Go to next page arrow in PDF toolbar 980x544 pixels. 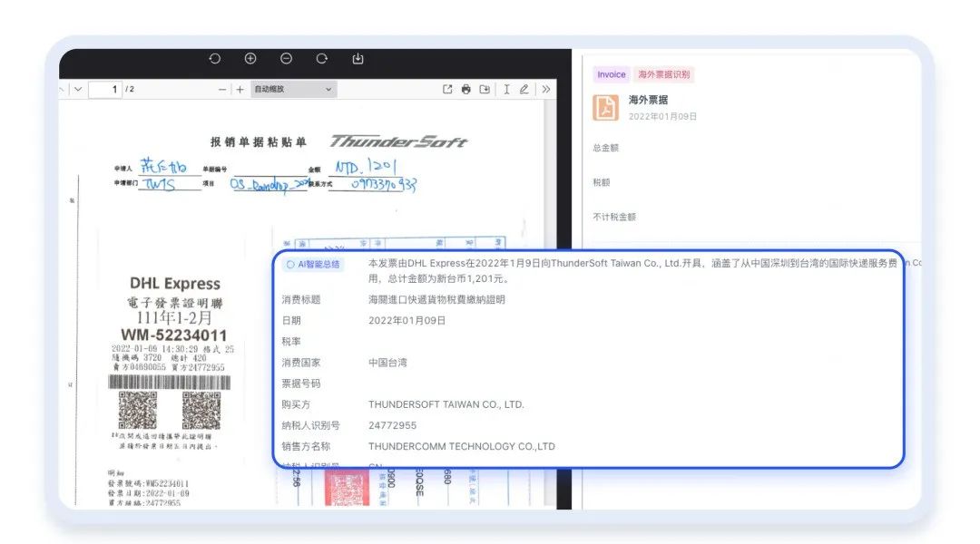click(78, 90)
